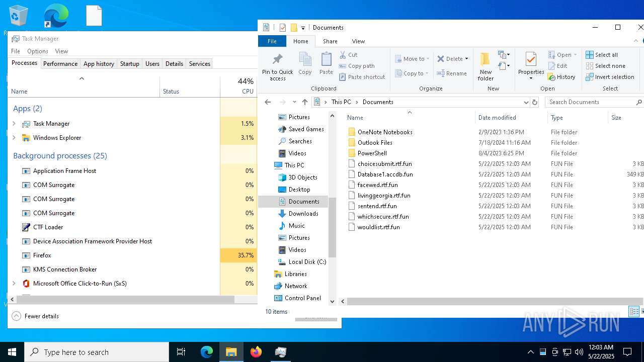This screenshot has height=362, width=644.
Task: Sort files by the Type column
Action: 578,118
